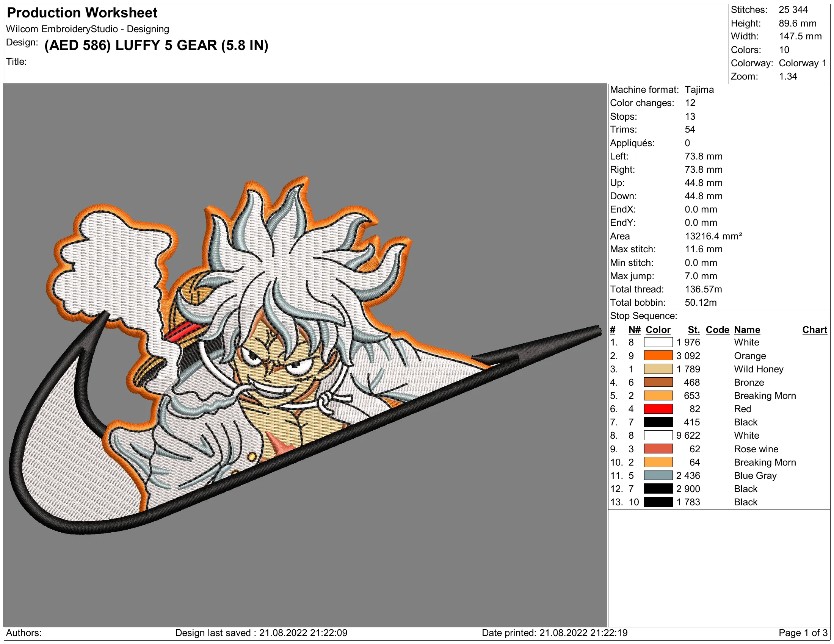This screenshot has width=834, height=644.
Task: Click the 'Authors:' footer label
Action: pos(24,633)
